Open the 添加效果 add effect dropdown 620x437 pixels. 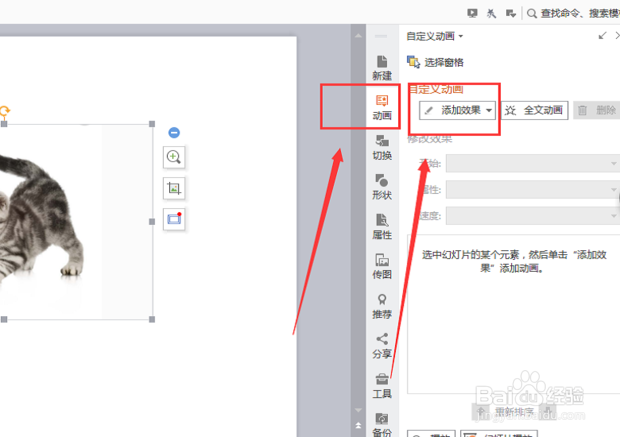(457, 110)
